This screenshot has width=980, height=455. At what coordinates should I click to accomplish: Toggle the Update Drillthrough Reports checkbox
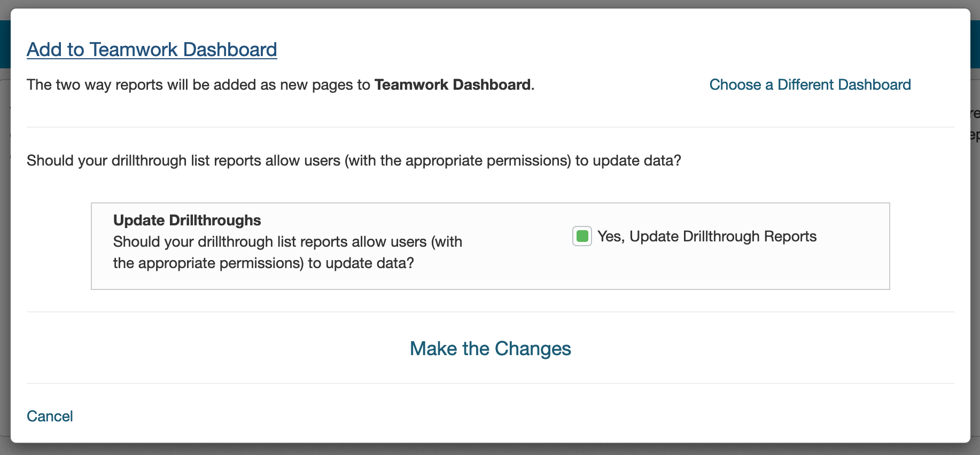[582, 236]
